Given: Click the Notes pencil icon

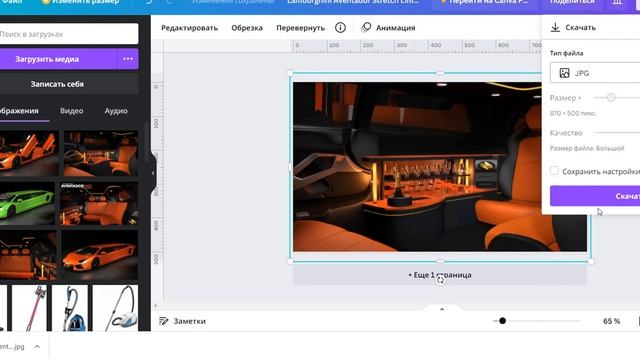Looking at the screenshot, I should tap(164, 321).
